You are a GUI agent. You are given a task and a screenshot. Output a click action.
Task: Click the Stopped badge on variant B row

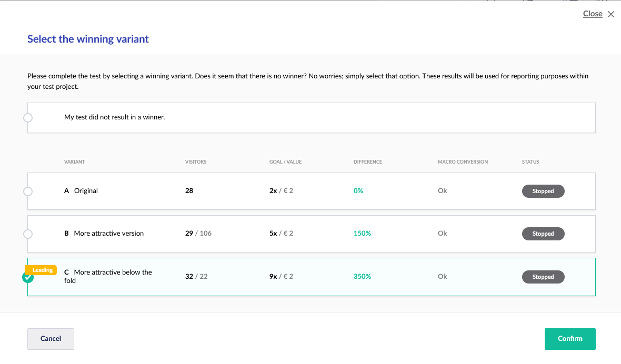(x=543, y=234)
